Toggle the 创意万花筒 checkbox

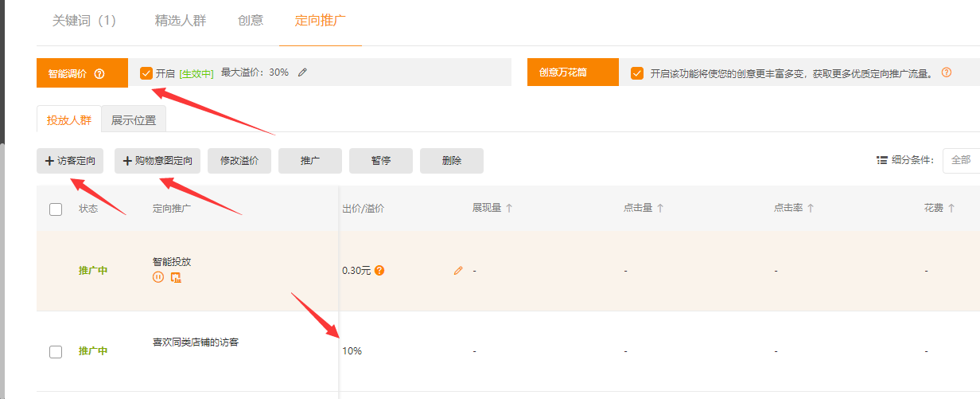tap(636, 73)
